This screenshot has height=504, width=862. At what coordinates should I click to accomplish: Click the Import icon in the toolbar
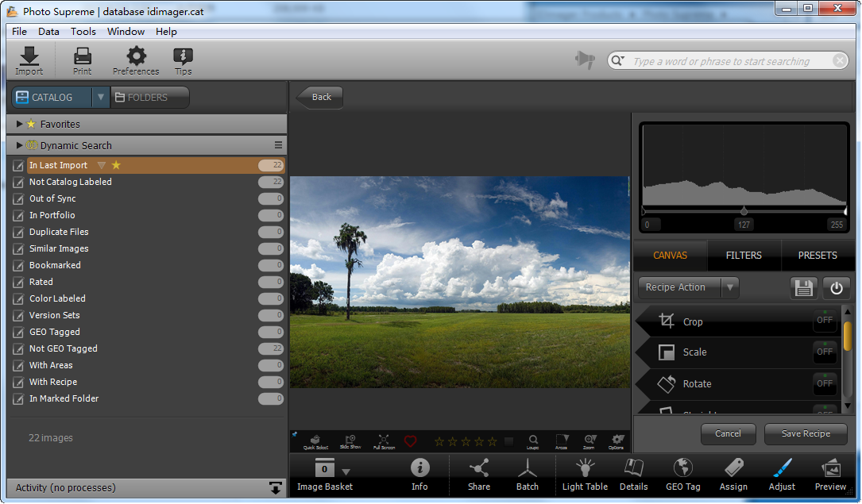29,60
